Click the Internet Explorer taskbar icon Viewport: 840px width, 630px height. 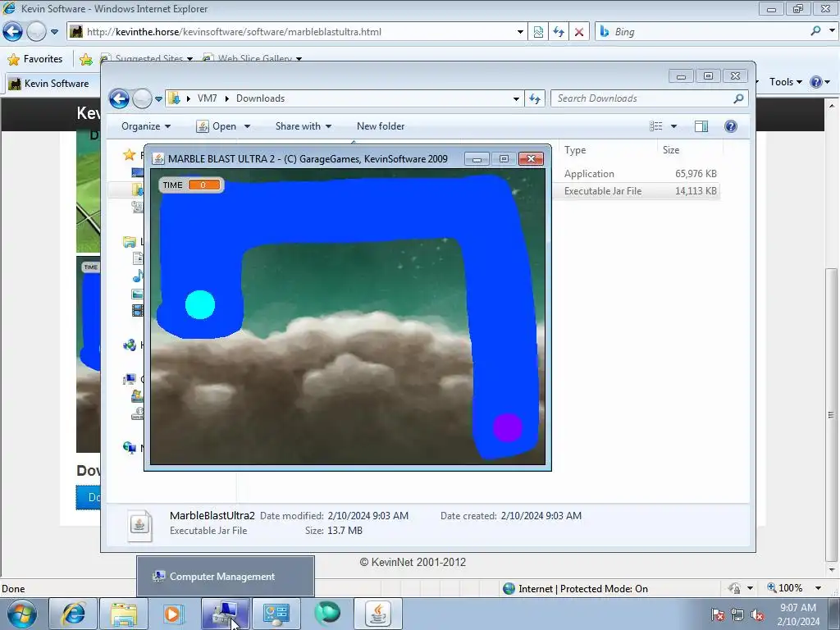[73, 614]
